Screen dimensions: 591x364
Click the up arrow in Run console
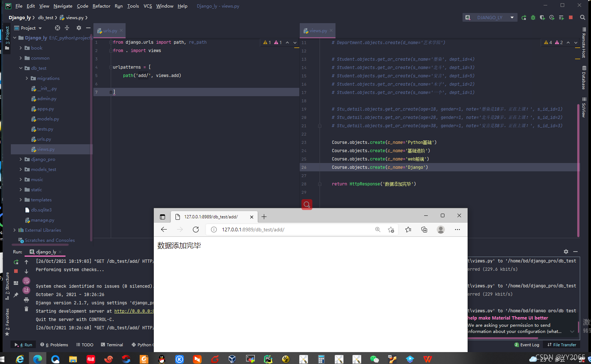click(x=26, y=262)
